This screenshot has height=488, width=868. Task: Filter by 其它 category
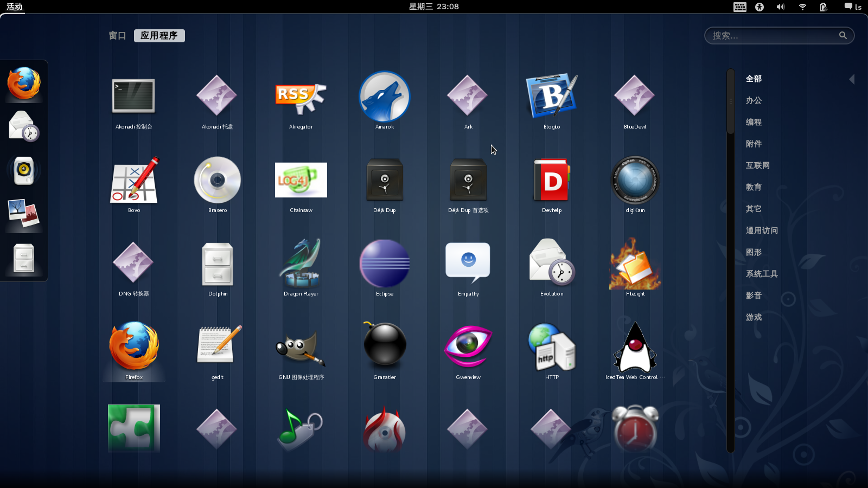[754, 209]
